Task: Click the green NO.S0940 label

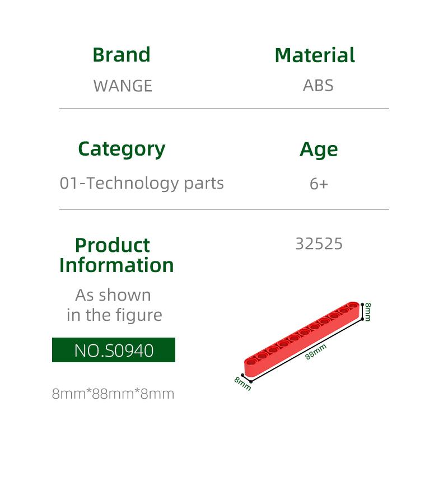Action: (x=114, y=350)
